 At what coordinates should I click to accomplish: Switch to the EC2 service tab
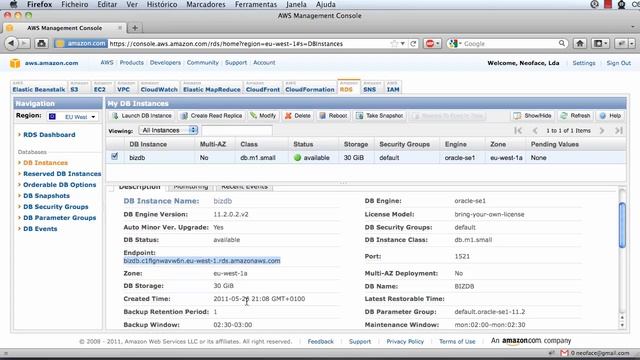100,87
